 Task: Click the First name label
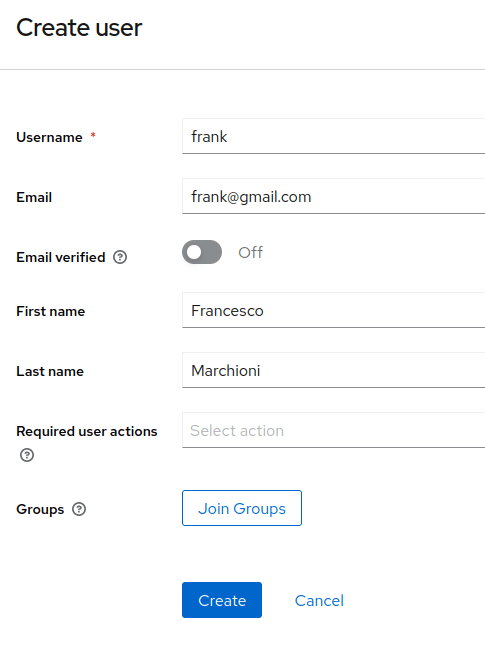pyautogui.click(x=51, y=311)
